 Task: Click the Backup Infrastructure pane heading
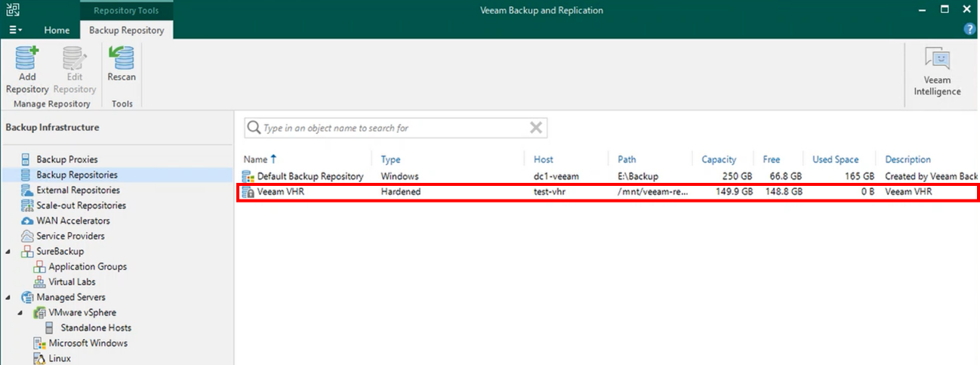coord(52,128)
